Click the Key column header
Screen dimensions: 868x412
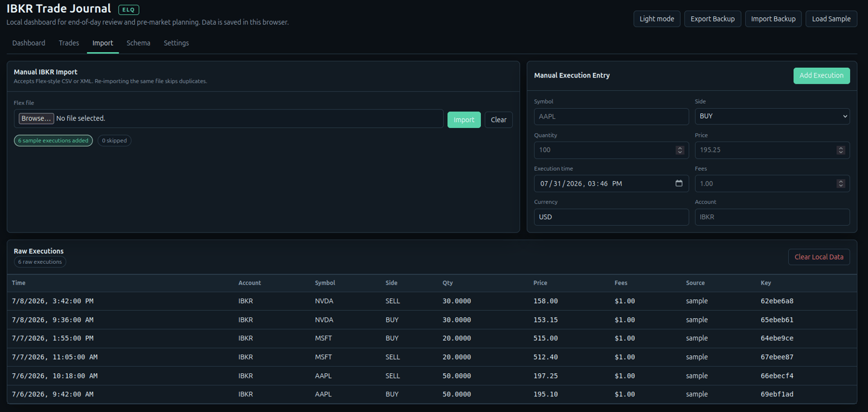point(766,283)
